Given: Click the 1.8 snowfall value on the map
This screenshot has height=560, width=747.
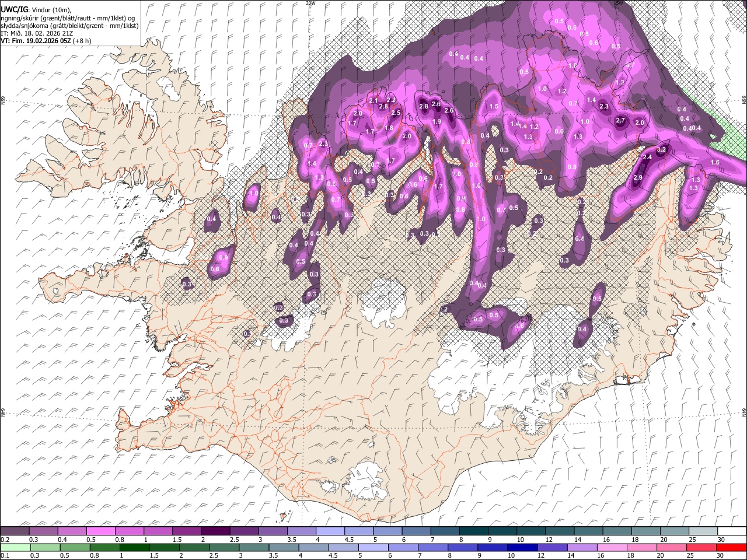Looking at the screenshot, I should coord(389,128).
